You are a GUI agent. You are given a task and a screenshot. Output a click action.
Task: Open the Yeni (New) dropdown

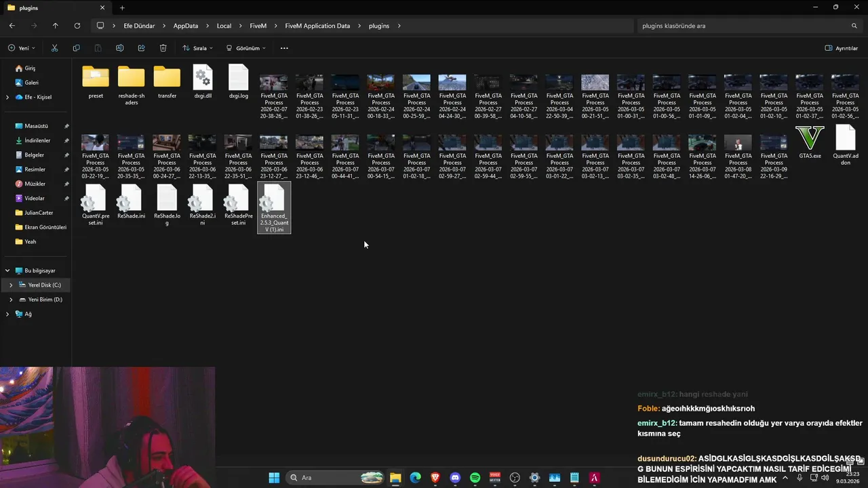(x=22, y=48)
